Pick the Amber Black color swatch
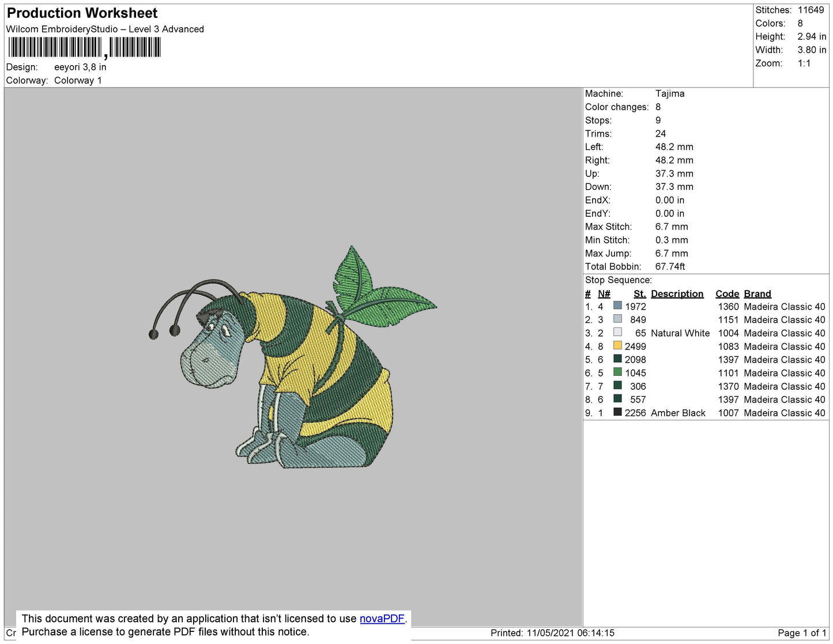Image resolution: width=833 pixels, height=644 pixels. coord(617,412)
